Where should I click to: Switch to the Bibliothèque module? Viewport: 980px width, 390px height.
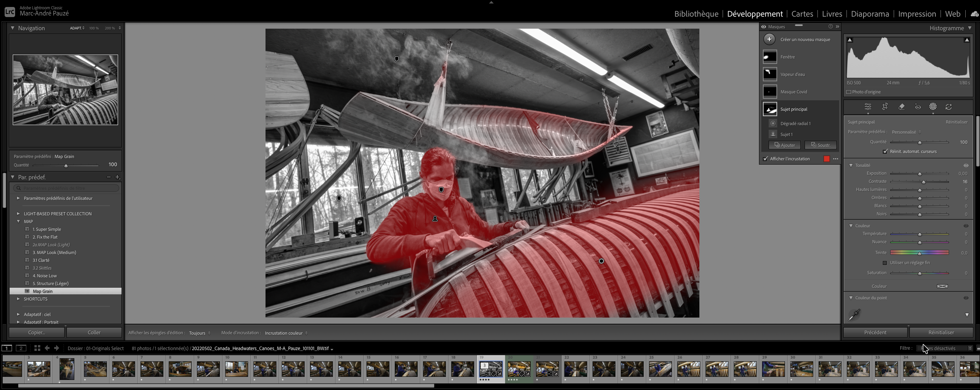(x=696, y=14)
